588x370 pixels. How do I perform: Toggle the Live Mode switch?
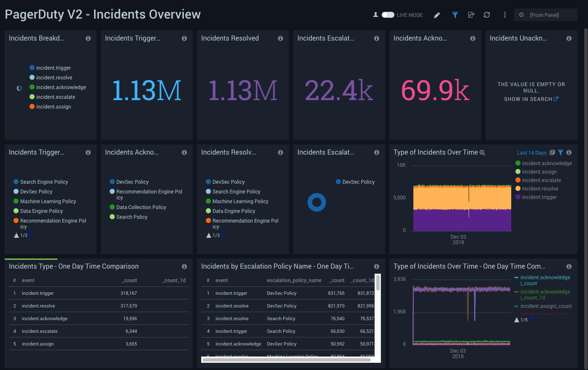tap(388, 15)
